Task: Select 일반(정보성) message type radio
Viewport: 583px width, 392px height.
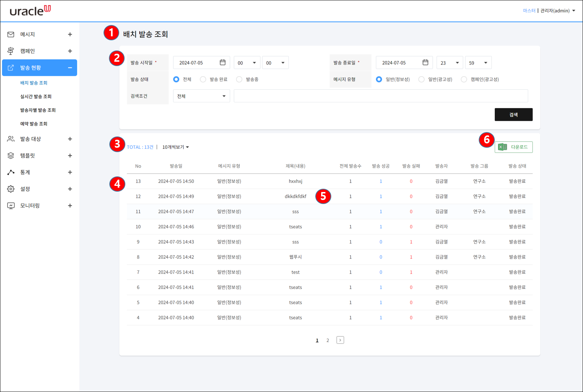Action: (379, 79)
